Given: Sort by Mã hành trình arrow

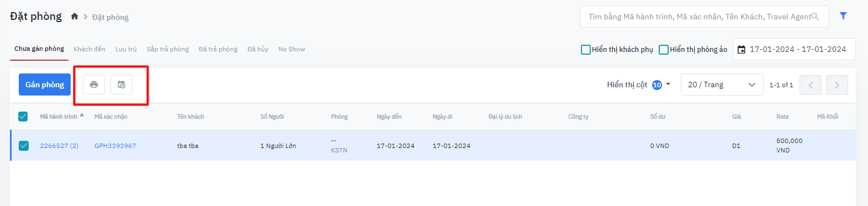Looking at the screenshot, I should click(x=82, y=115).
